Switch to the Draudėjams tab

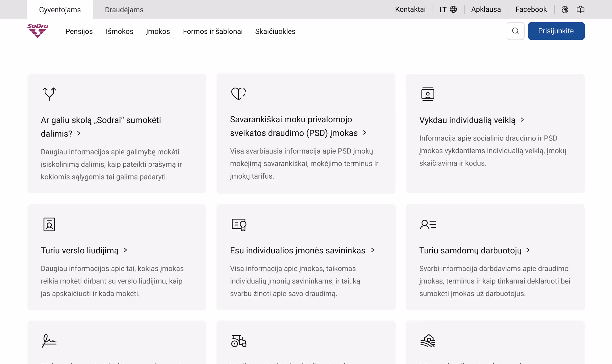(x=124, y=10)
